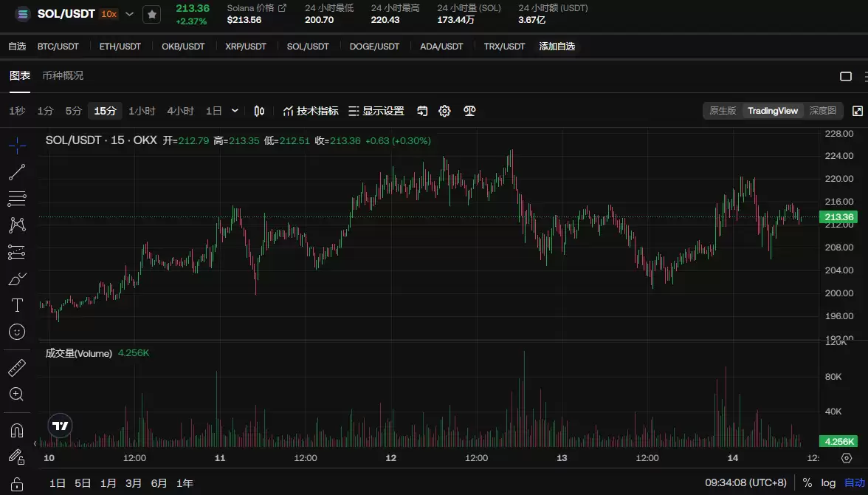
Task: Expand the SOL/USDT pair selector dropdown
Action: tap(130, 14)
